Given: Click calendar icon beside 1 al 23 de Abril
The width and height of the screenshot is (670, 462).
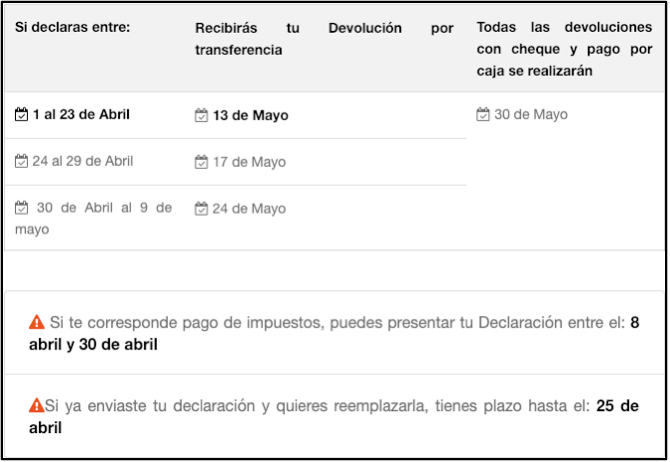Looking at the screenshot, I should (x=21, y=115).
